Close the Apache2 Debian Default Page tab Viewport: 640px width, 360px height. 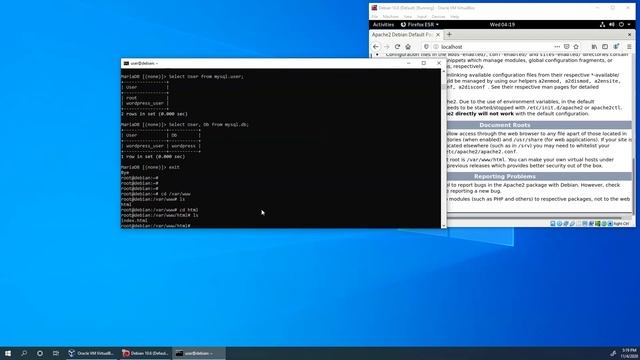tap(438, 35)
